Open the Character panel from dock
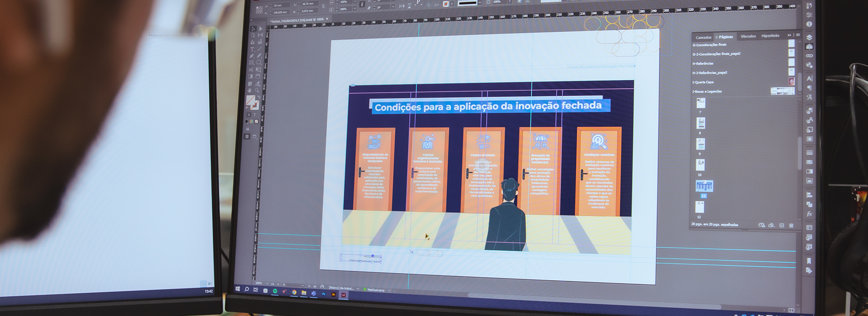 (810, 79)
